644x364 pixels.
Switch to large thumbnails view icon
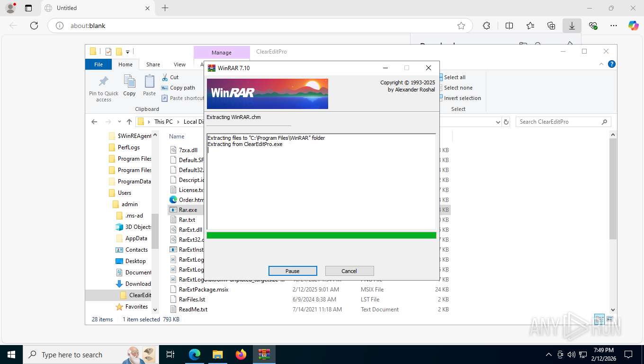point(609,319)
